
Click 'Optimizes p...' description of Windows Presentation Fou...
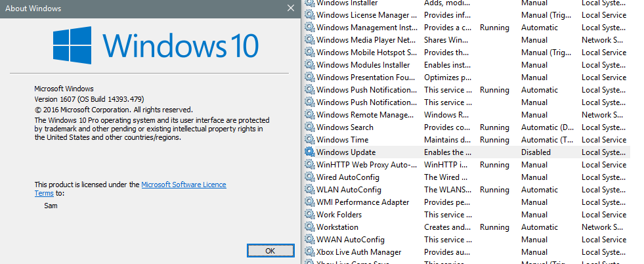click(x=446, y=77)
